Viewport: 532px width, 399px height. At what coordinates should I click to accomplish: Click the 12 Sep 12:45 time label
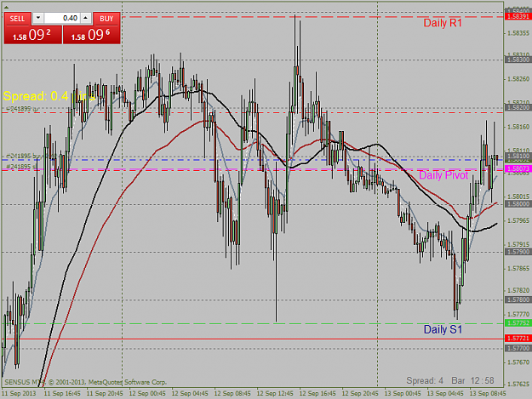pyautogui.click(x=275, y=394)
